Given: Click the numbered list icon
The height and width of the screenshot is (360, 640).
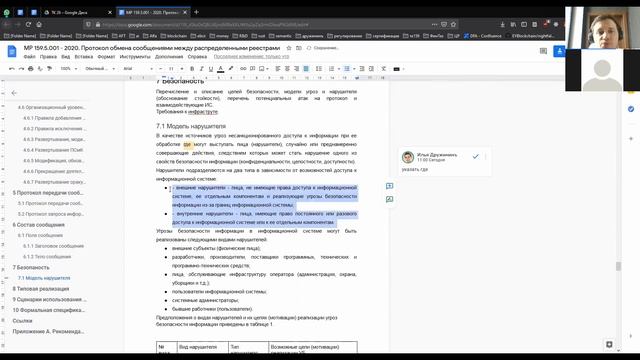Looking at the screenshot, I should 331,69.
